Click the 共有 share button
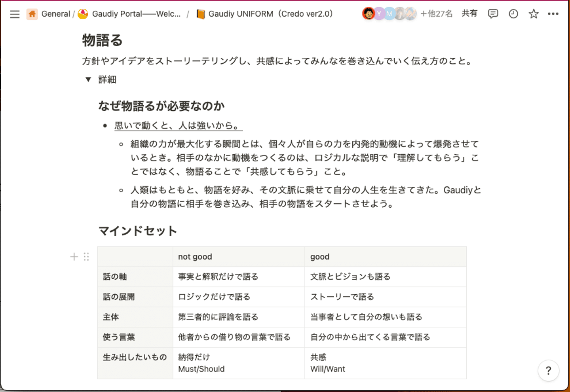This screenshot has width=570, height=392. pos(469,13)
